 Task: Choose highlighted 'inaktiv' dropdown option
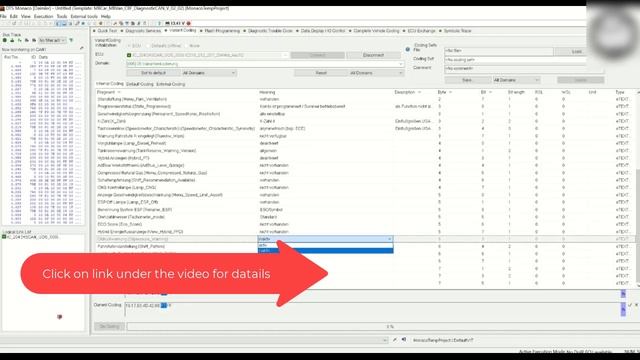pyautogui.click(x=325, y=250)
